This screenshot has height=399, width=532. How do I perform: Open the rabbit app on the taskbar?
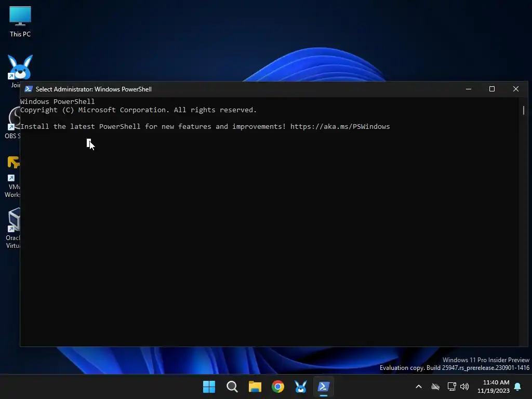click(x=301, y=387)
